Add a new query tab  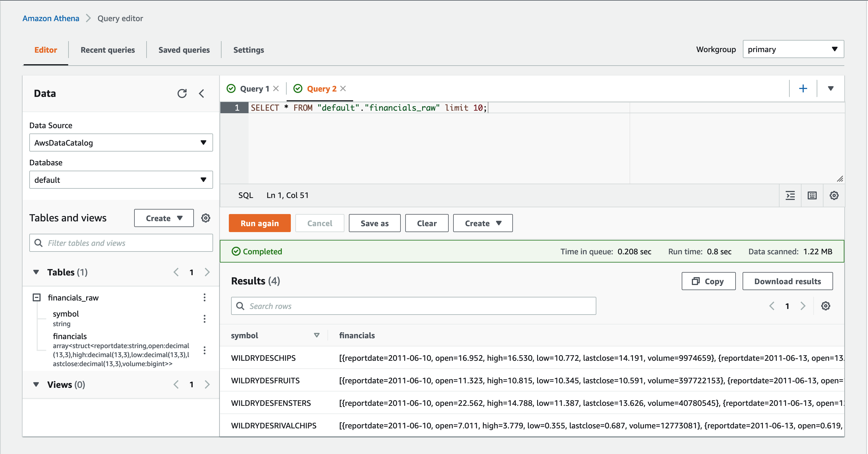tap(803, 89)
